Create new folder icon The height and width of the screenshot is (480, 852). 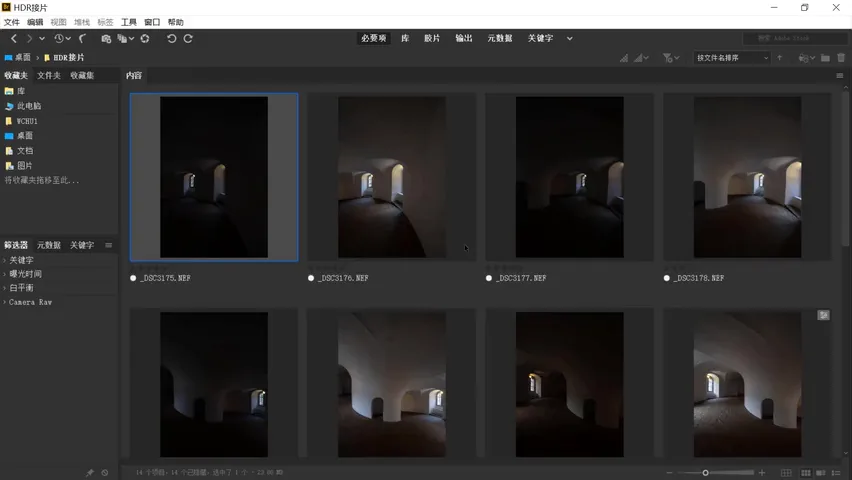[825, 58]
